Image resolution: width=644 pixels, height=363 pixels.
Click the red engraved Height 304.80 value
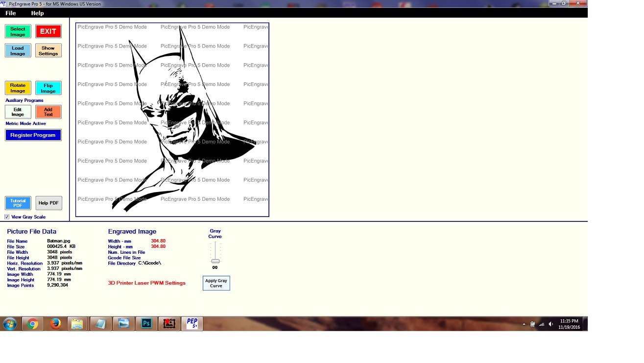tap(158, 246)
